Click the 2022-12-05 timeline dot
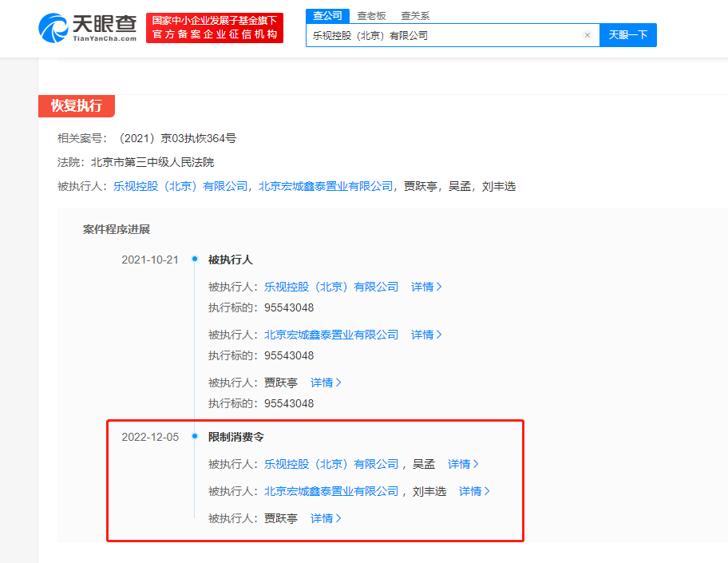 pyautogui.click(x=195, y=436)
